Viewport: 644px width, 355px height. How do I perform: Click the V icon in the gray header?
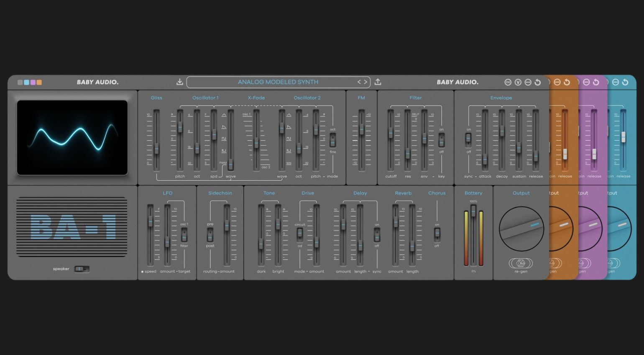point(518,82)
